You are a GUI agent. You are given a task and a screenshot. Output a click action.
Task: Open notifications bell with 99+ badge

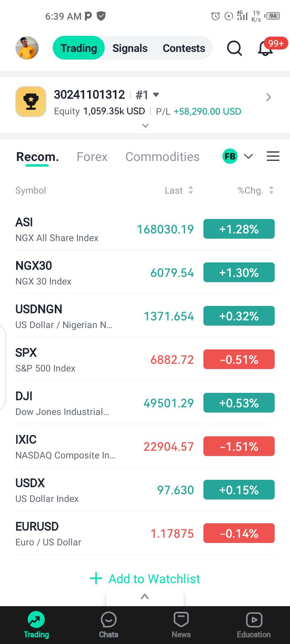[x=265, y=49]
